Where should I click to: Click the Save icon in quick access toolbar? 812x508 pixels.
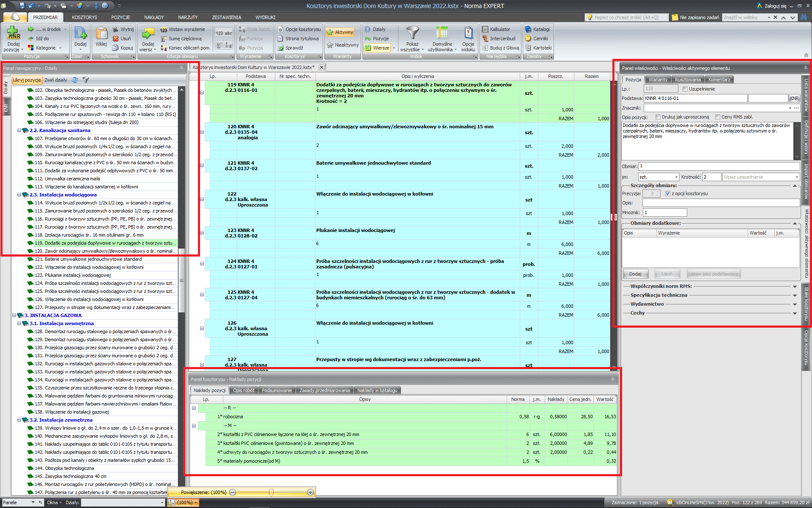(x=22, y=6)
